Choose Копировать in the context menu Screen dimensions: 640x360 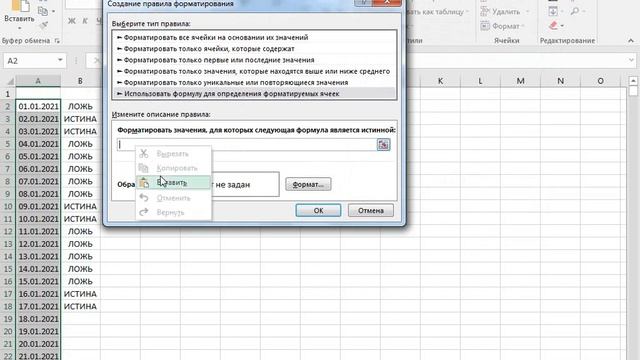click(173, 168)
